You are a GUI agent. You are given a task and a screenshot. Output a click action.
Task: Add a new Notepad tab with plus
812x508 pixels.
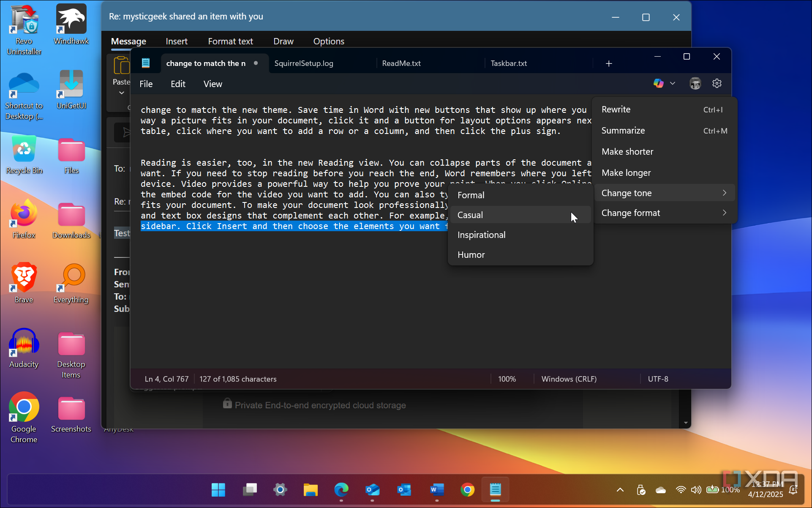click(x=608, y=63)
